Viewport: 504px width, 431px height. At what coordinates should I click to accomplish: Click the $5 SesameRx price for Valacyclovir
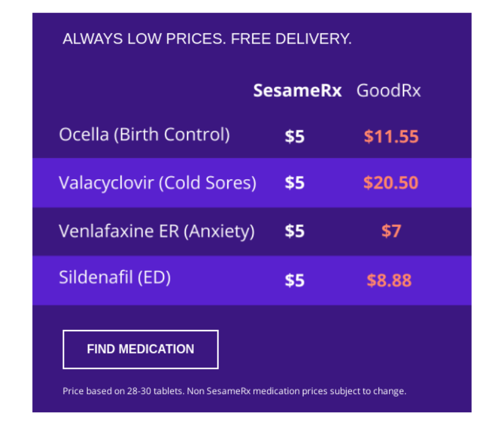tap(294, 183)
